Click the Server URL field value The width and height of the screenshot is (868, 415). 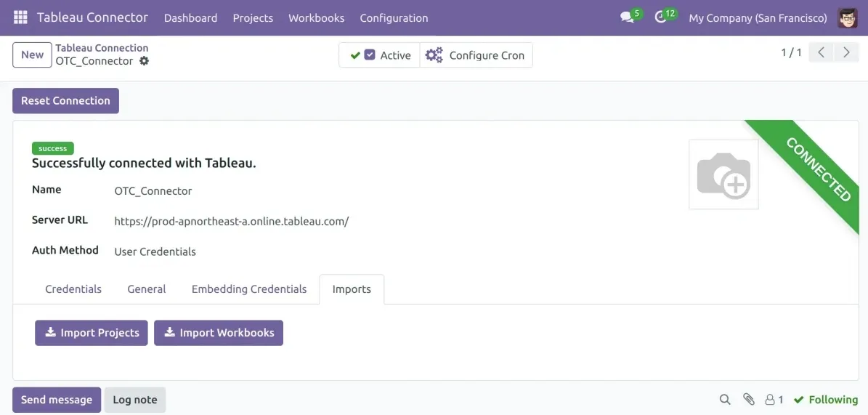tap(232, 222)
